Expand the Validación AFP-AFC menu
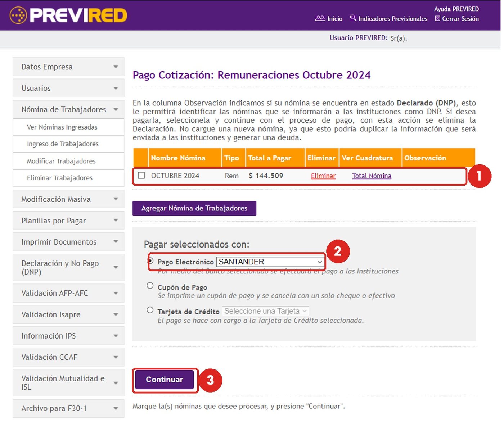504x440 pixels. [68, 293]
